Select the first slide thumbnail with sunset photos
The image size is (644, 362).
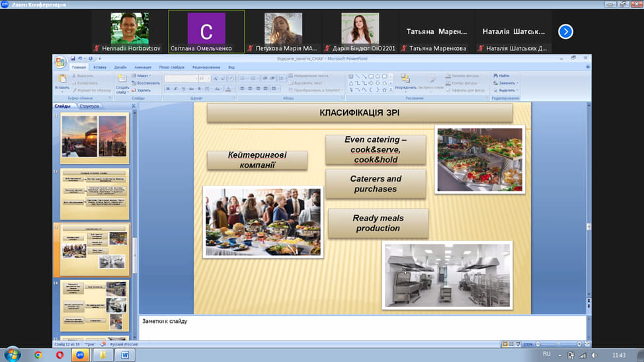tap(94, 137)
